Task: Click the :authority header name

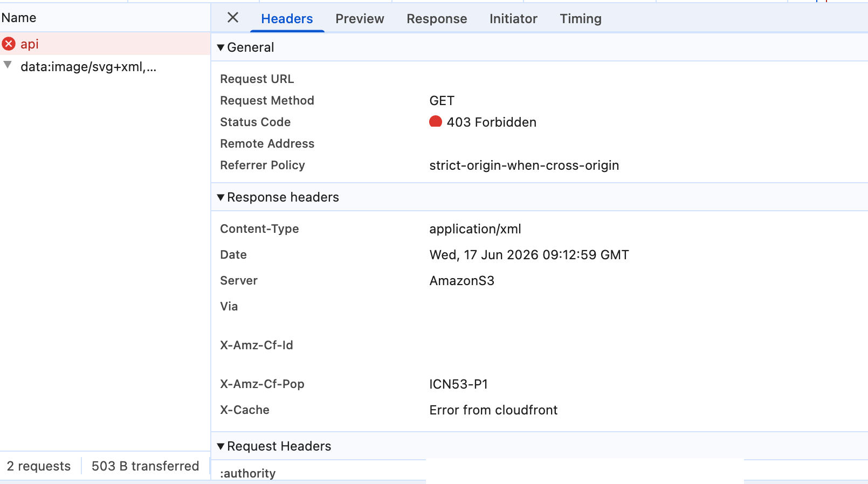Action: (247, 473)
